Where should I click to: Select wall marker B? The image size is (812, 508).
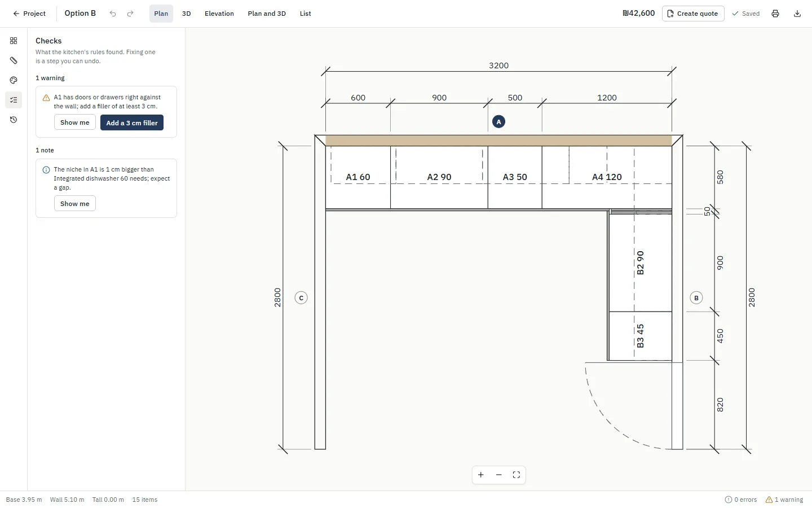point(696,298)
